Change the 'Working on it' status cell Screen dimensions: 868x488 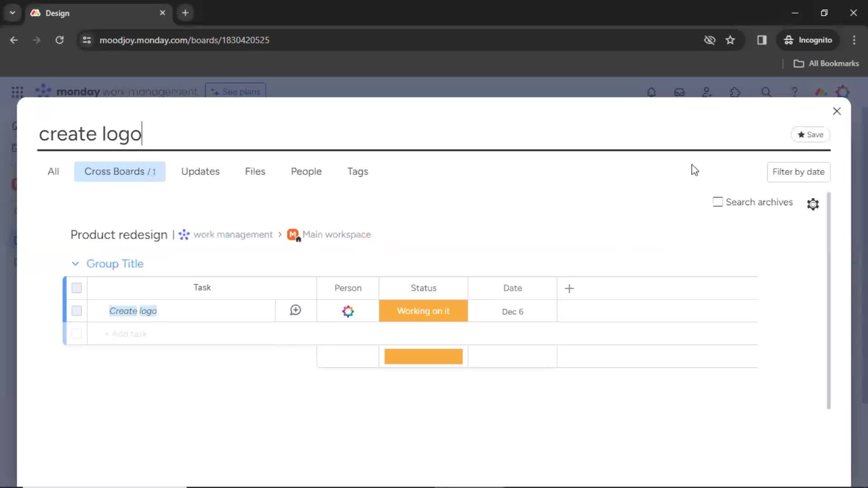(x=424, y=311)
